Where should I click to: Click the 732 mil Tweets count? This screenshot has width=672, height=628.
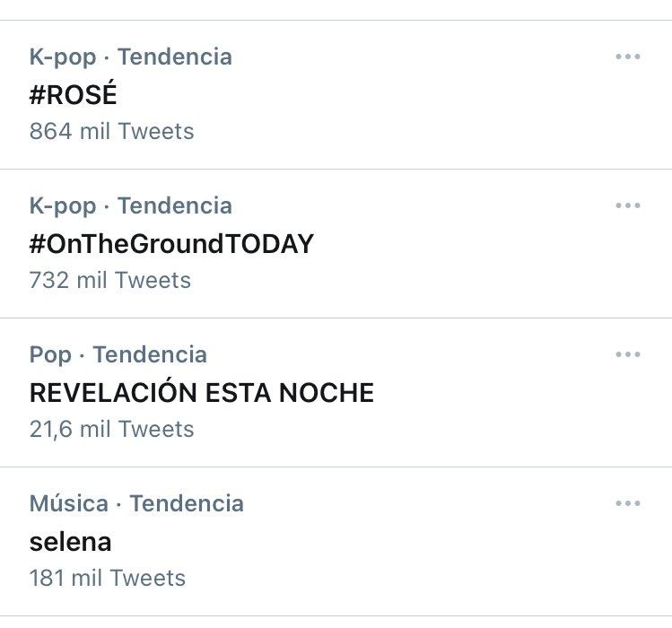[110, 280]
